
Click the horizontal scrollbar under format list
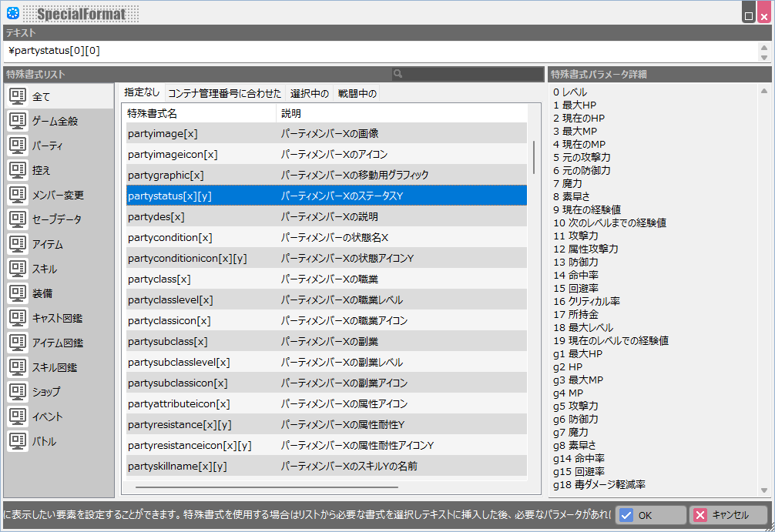click(267, 487)
